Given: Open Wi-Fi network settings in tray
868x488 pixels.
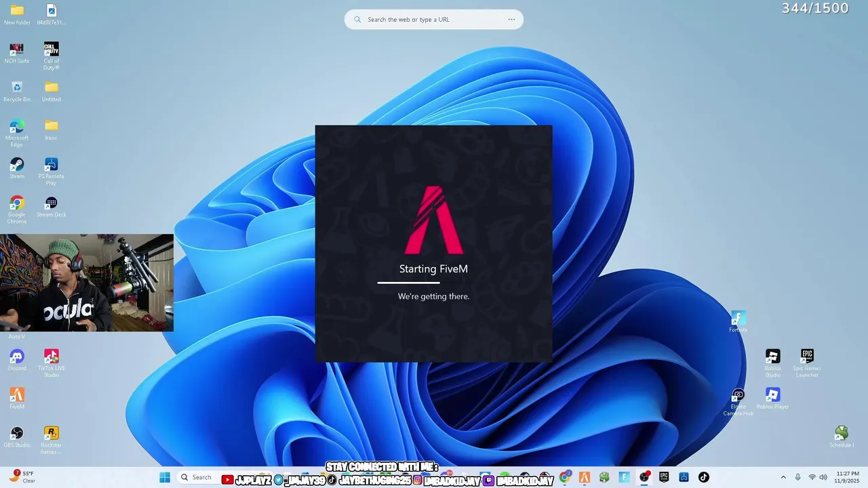Looking at the screenshot, I should [812, 477].
